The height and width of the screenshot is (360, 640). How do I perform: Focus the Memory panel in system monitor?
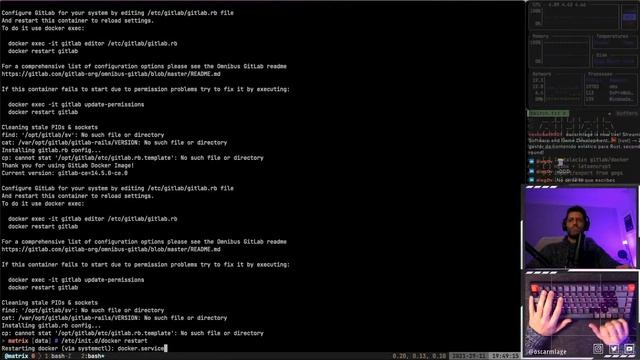(559, 51)
